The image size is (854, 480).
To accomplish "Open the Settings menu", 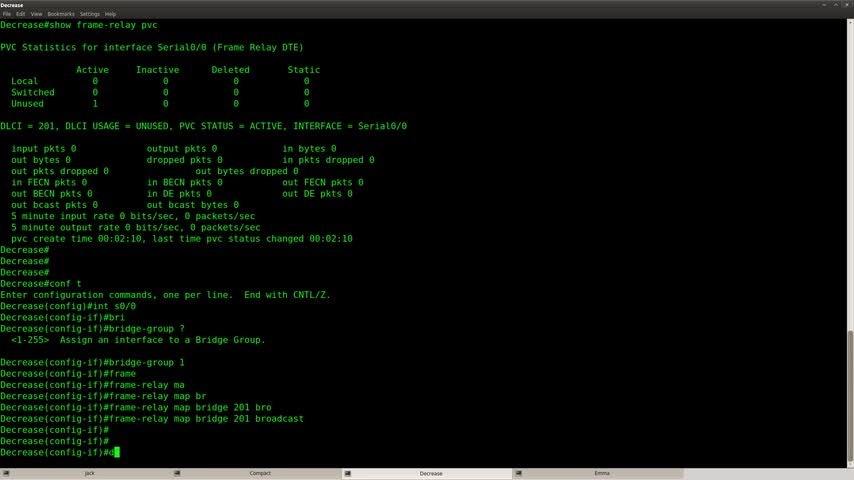I will coord(89,14).
